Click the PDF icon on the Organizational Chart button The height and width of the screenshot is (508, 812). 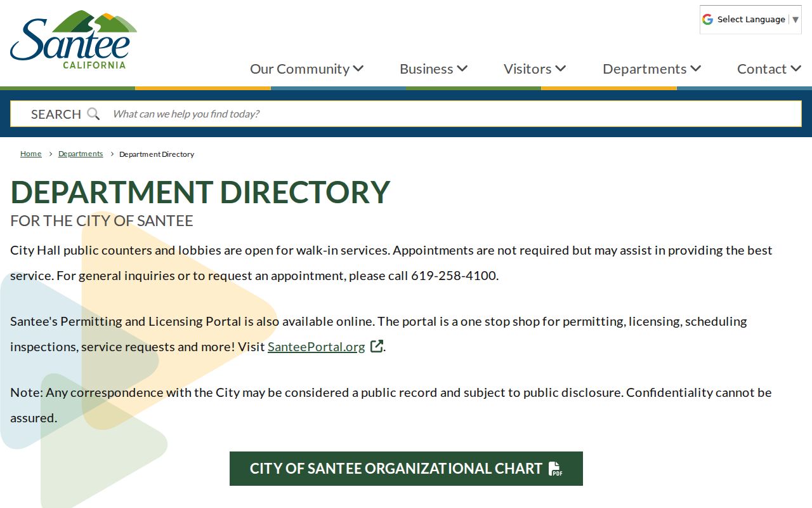(555, 469)
